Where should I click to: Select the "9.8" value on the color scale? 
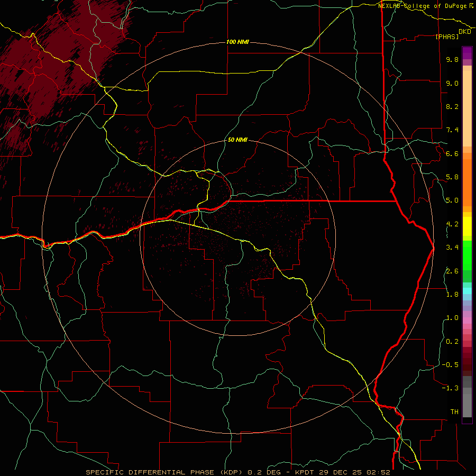(x=452, y=59)
